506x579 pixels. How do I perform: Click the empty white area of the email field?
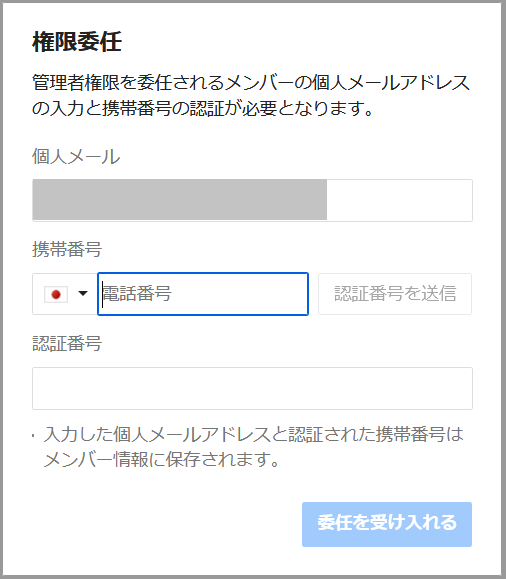(399, 200)
